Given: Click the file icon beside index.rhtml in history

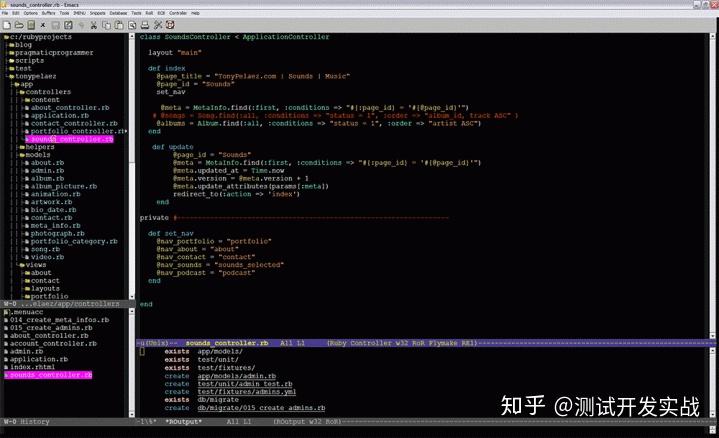Looking at the screenshot, I should [x=6, y=367].
